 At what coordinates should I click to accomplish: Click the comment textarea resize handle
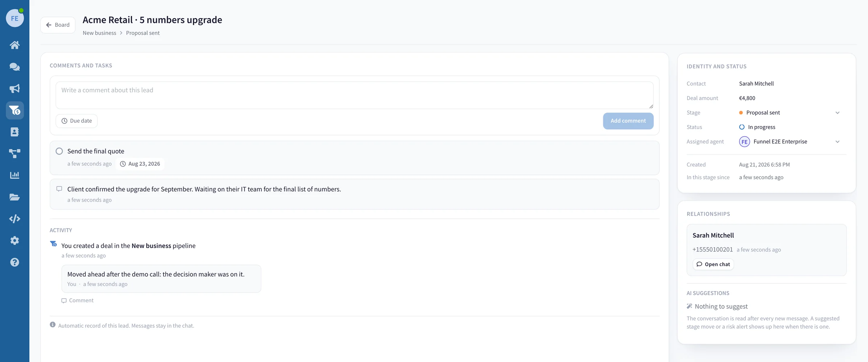point(651,106)
